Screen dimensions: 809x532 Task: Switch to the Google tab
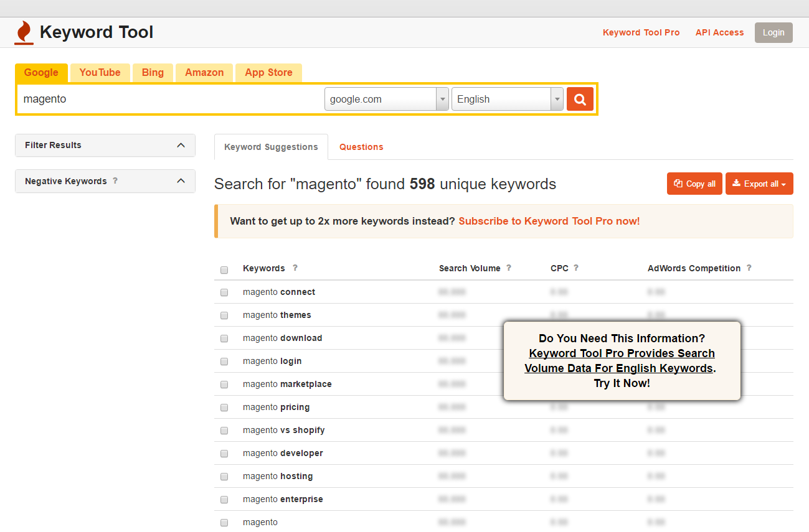(x=41, y=72)
